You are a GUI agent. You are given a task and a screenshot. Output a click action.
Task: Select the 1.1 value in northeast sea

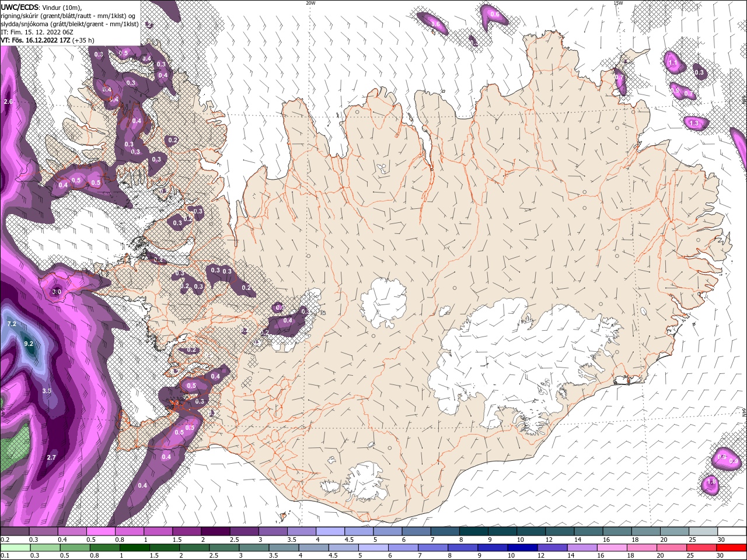click(673, 63)
